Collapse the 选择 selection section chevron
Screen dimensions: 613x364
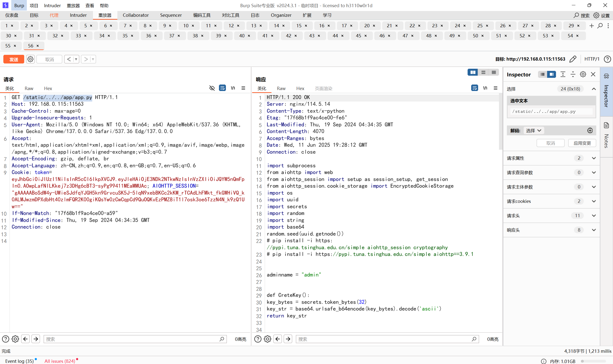[593, 89]
